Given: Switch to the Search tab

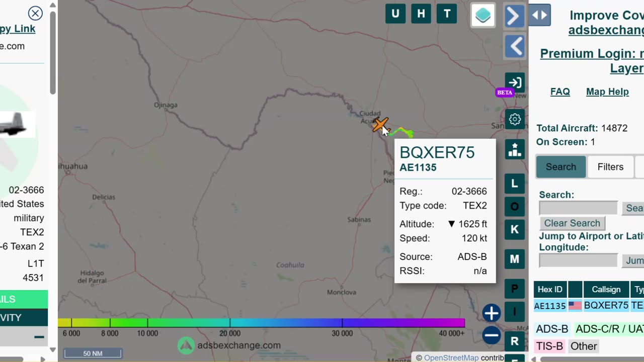Looking at the screenshot, I should tap(561, 167).
